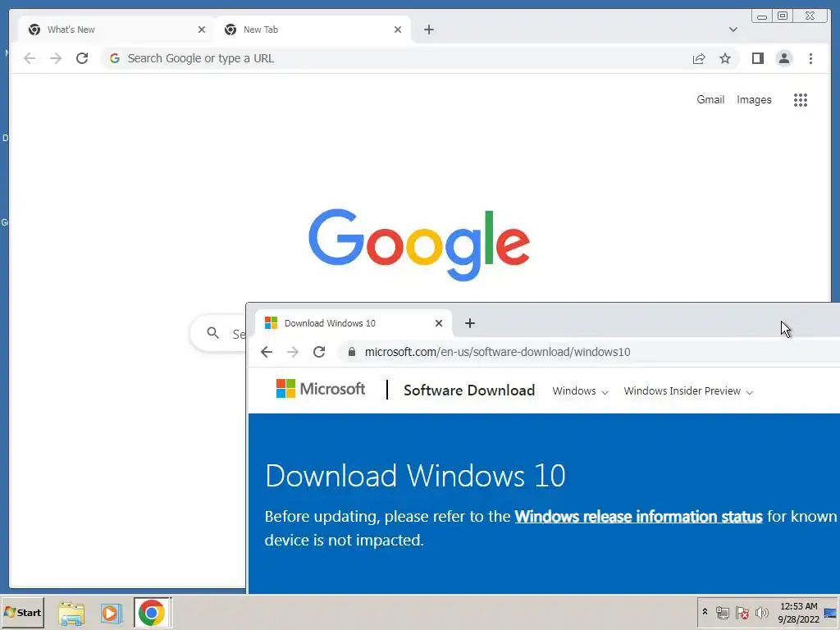Close the Download Windows 10 tab
Screen dimensions: 840x630
[439, 323]
